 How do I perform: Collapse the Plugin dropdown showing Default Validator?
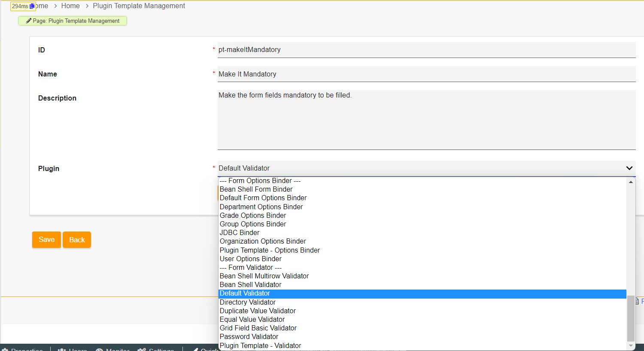click(x=427, y=168)
